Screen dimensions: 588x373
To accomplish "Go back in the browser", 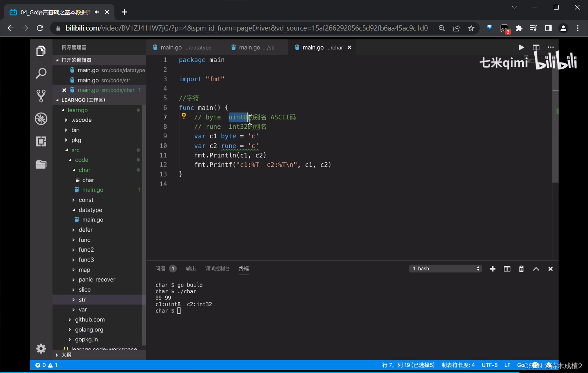I will (10, 28).
